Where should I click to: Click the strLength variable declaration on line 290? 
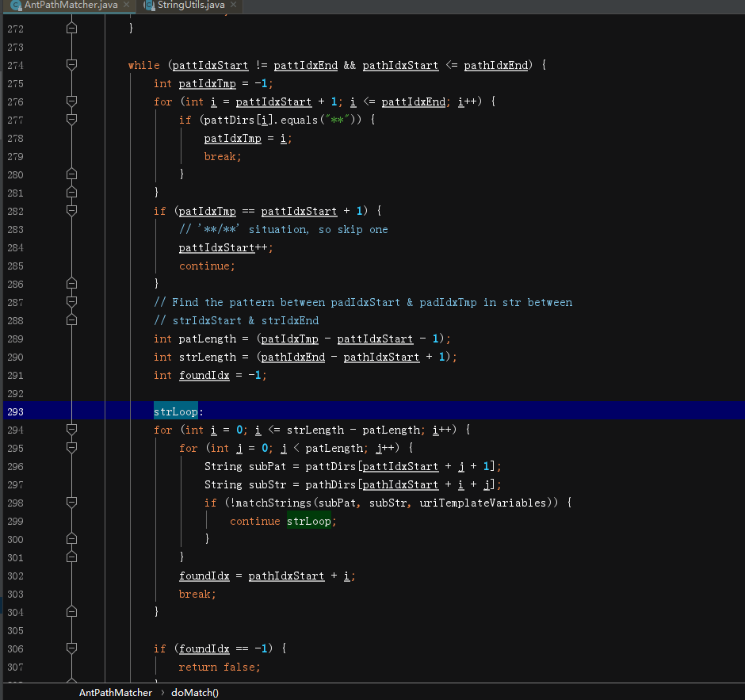(207, 357)
